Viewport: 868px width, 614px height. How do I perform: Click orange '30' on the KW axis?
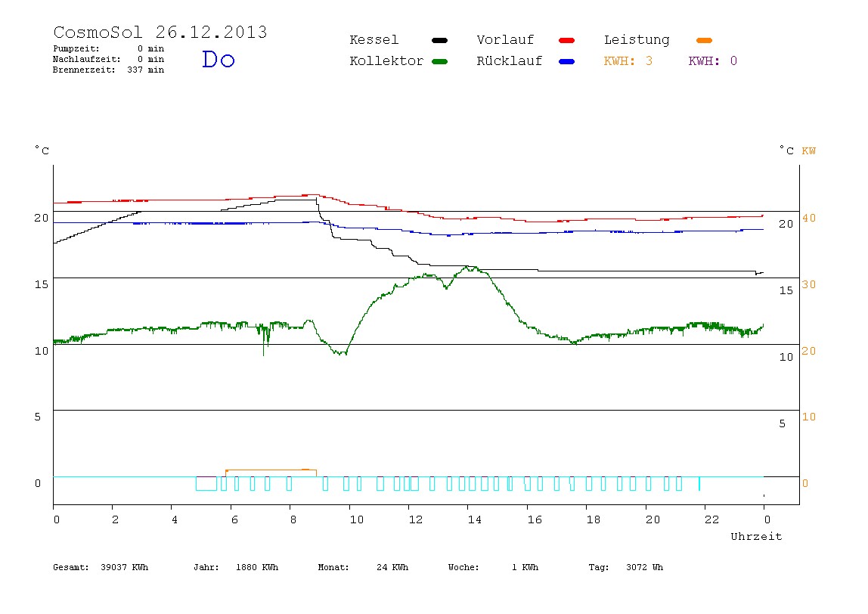coord(809,284)
